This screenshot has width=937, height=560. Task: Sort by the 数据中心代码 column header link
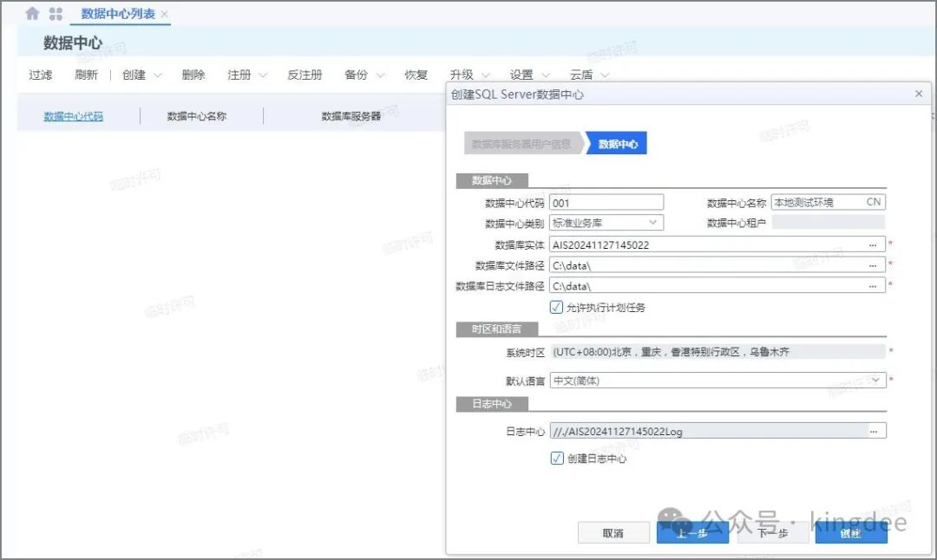tap(74, 116)
